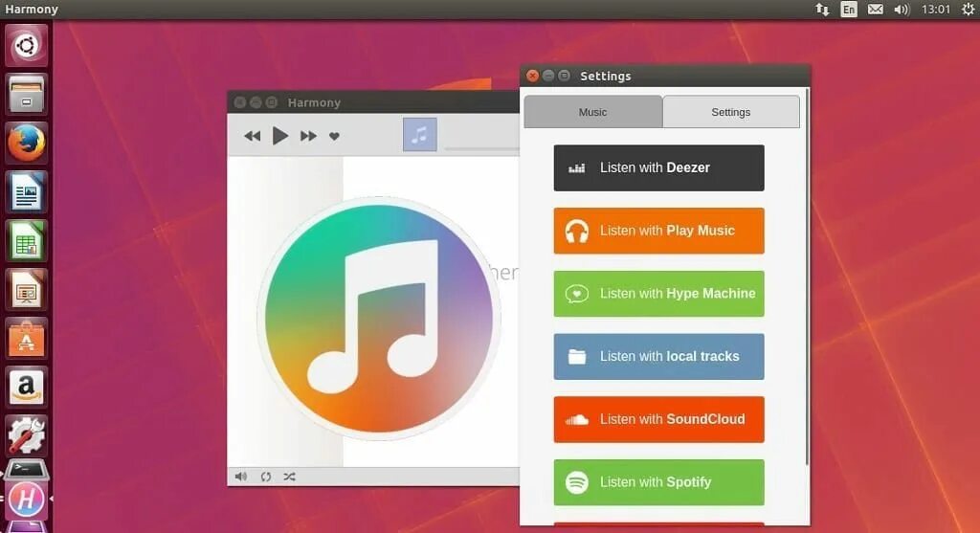The height and width of the screenshot is (533, 980).
Task: Launch Firefox from the launcher
Action: [26, 144]
